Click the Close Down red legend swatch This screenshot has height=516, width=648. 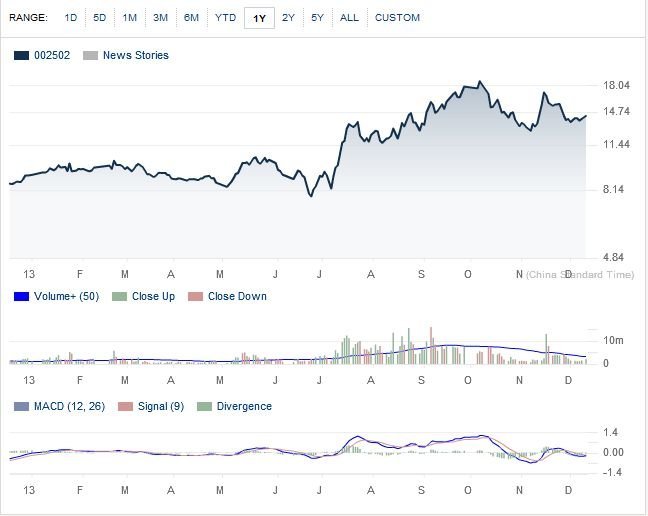pos(196,296)
